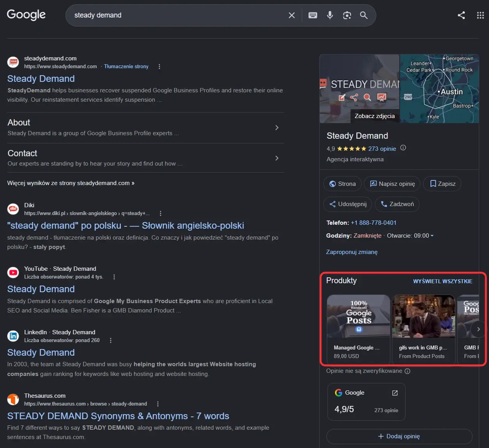Click the 'Udostępnij' share button
489x448 pixels.
[x=348, y=204]
